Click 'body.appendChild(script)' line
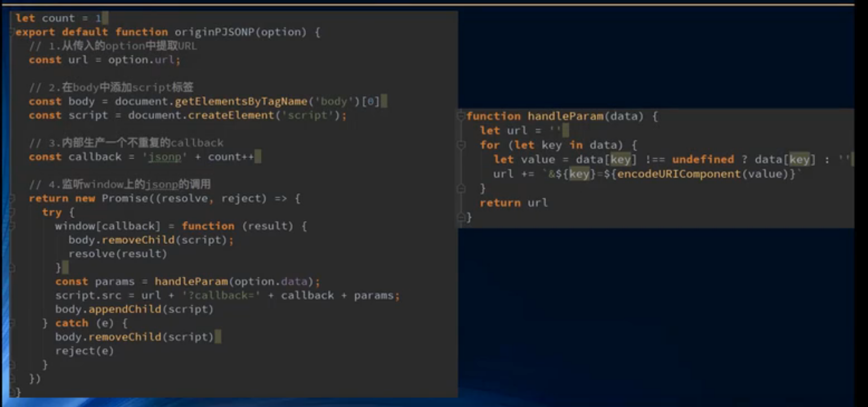 click(134, 310)
